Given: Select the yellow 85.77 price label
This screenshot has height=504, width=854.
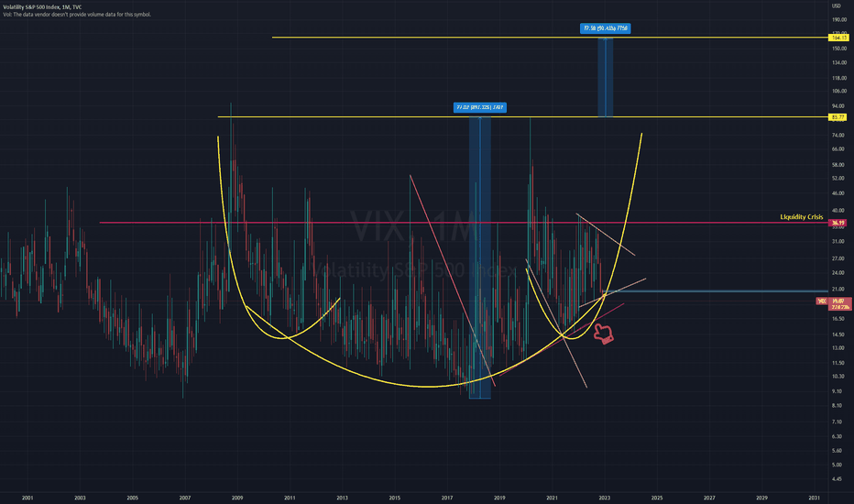Looking at the screenshot, I should [x=838, y=117].
